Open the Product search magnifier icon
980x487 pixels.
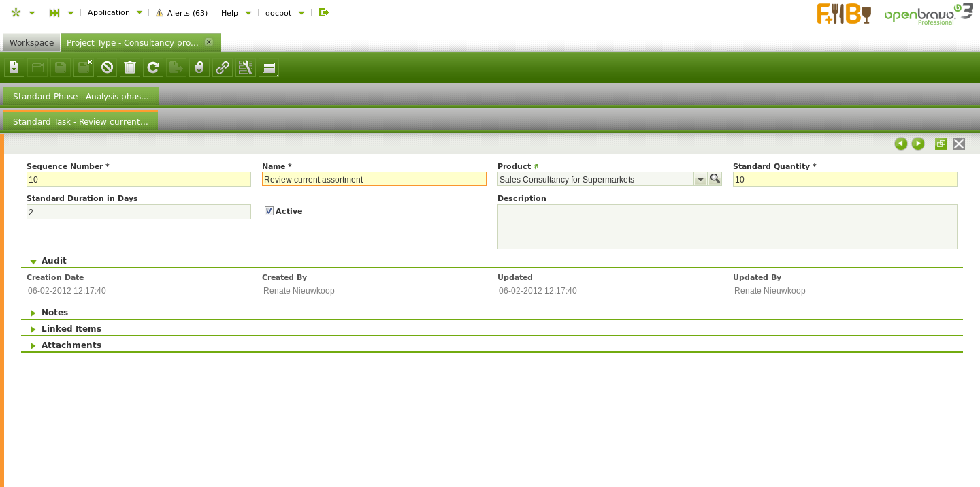[x=715, y=179]
